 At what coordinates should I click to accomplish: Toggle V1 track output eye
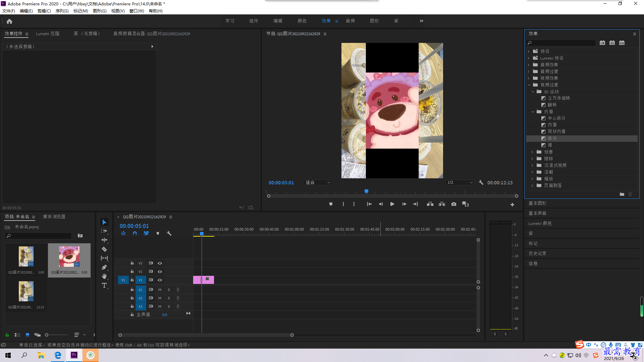pyautogui.click(x=160, y=280)
